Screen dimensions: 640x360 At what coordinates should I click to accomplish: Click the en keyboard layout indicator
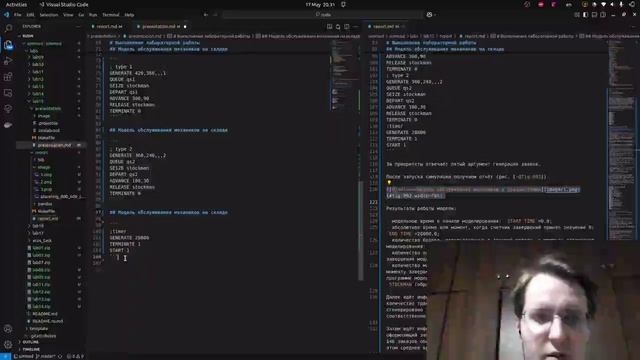569,4
